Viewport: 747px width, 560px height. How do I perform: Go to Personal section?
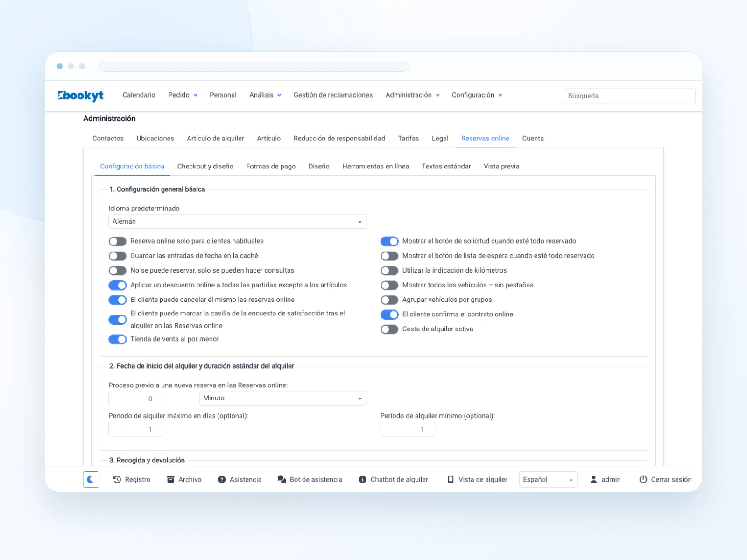pos(223,95)
